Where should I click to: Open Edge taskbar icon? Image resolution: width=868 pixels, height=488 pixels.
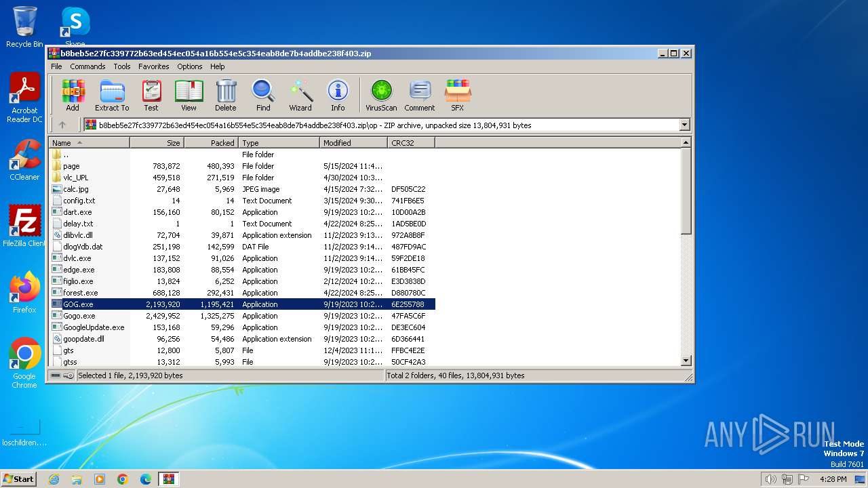[x=146, y=479]
